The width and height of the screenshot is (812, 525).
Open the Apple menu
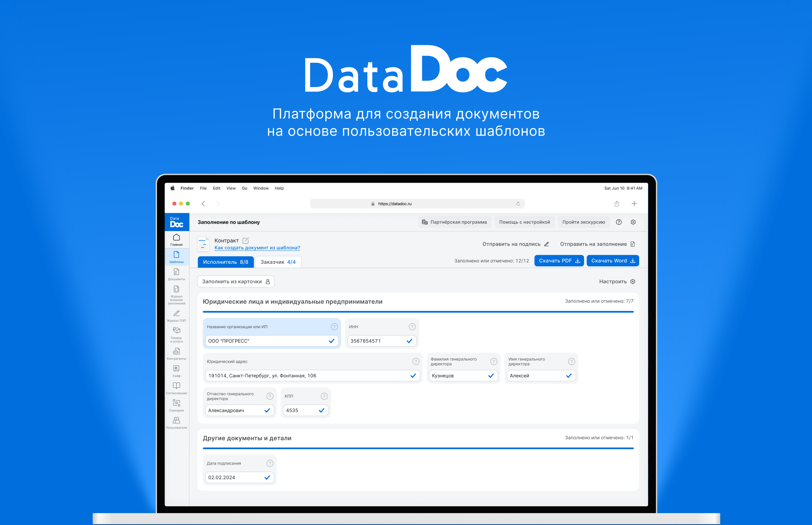pyautogui.click(x=172, y=188)
